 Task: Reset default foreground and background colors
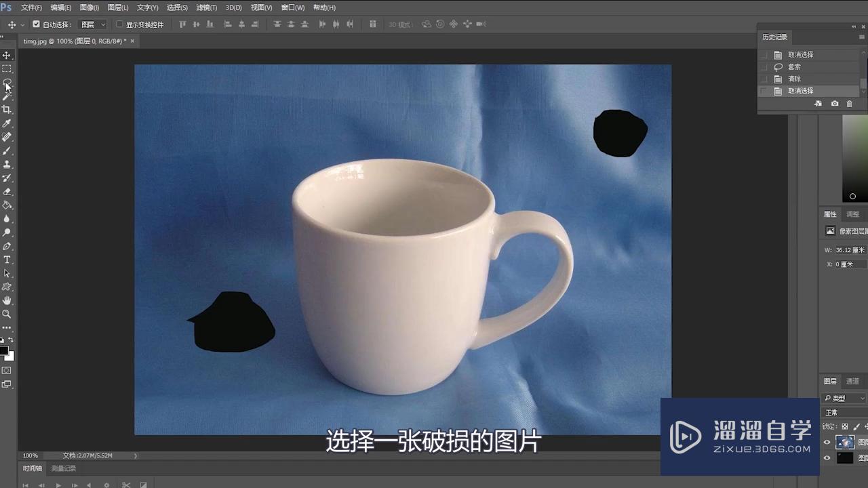click(1, 340)
